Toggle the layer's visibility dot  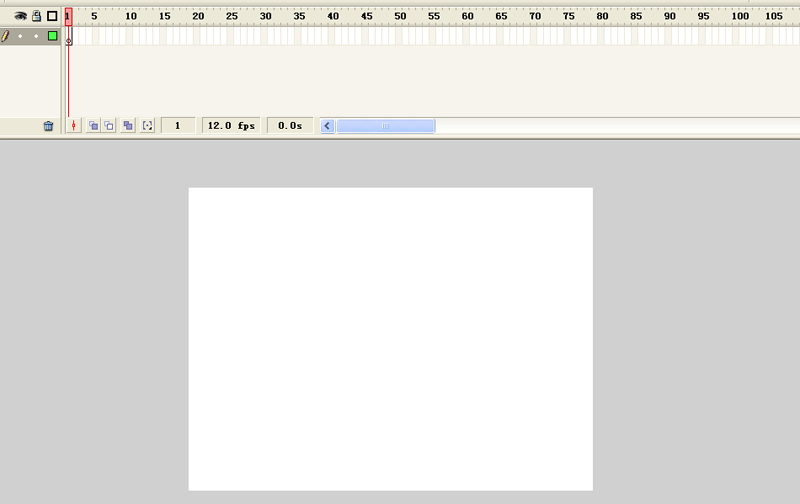click(x=20, y=36)
